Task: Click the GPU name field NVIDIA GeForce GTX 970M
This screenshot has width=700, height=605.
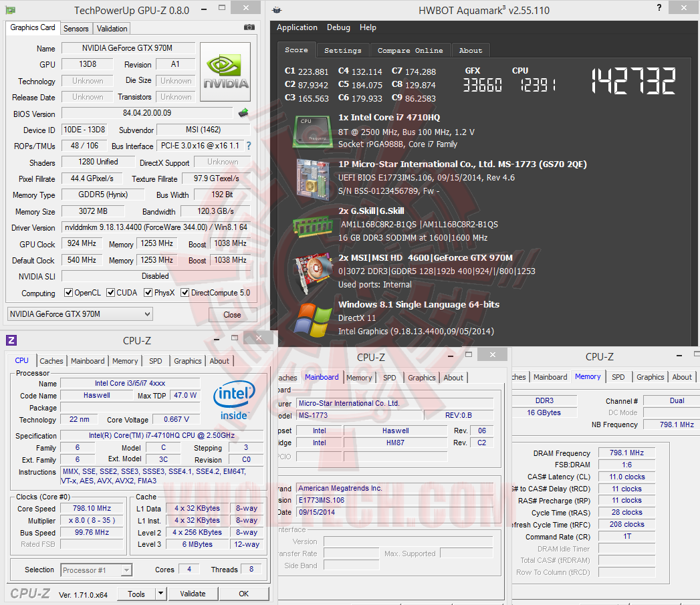Action: [x=128, y=47]
